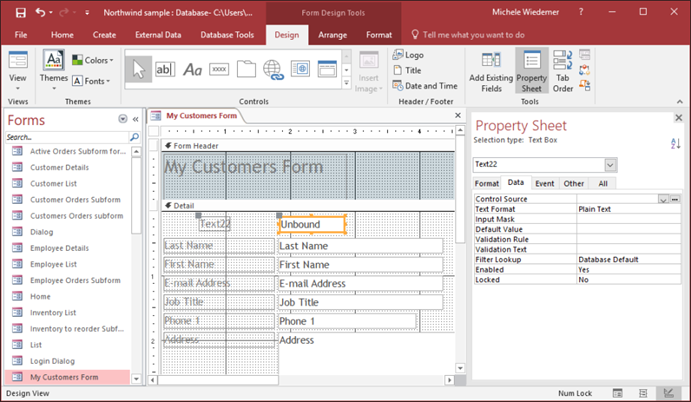Switch to External Data tab
This screenshot has width=691, height=402.
click(158, 35)
